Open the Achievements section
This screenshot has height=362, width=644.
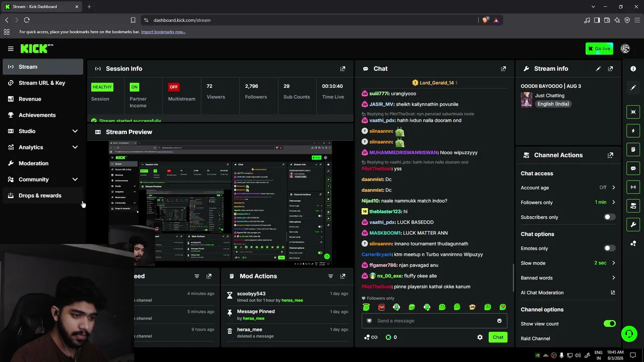point(43,115)
